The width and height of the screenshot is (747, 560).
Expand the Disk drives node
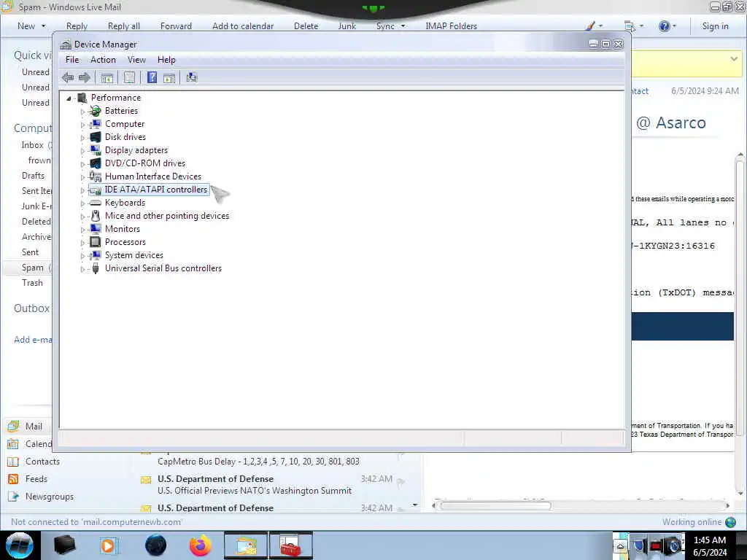coord(82,138)
